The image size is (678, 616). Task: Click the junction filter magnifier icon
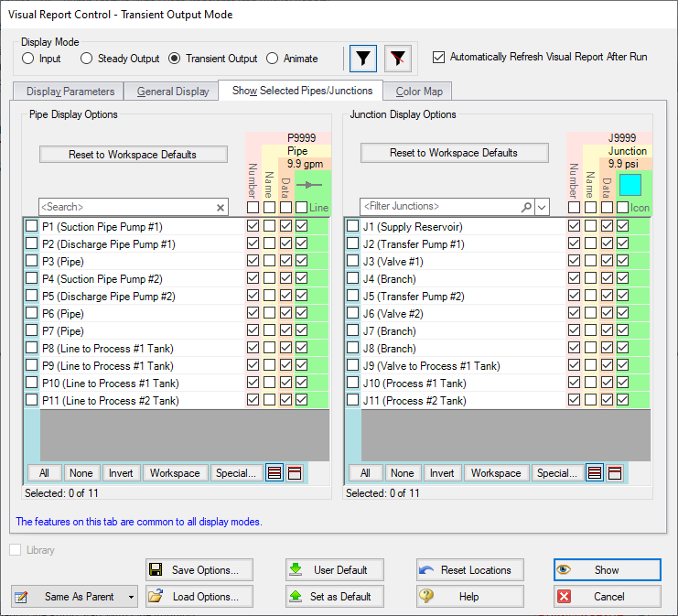(526, 207)
